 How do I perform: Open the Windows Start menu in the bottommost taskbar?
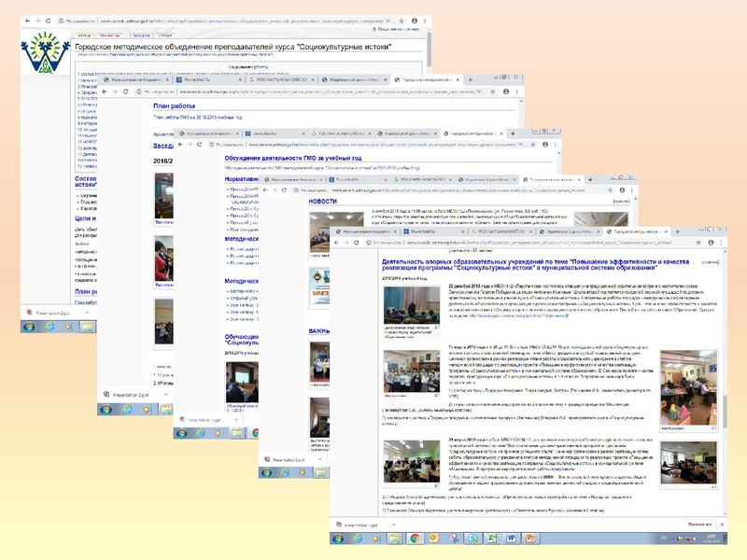(339, 539)
